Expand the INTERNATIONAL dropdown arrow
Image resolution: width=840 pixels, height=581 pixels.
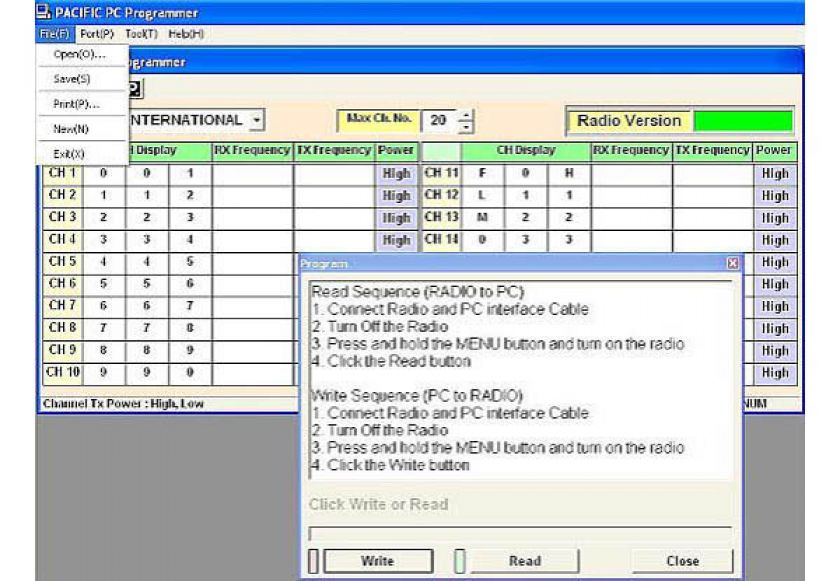tap(257, 120)
